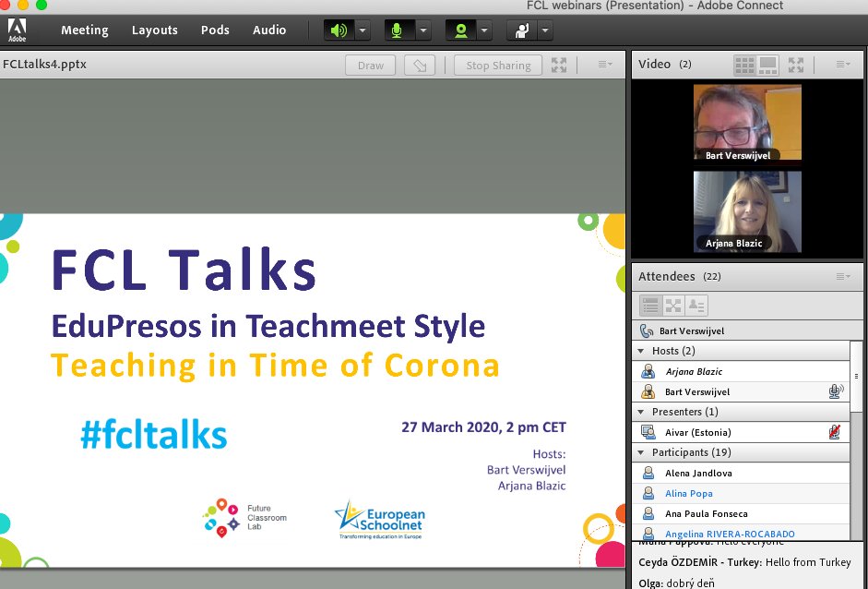Screen dimensions: 868x589
Task: Click Aivar (Estonia)'s muted microphone icon
Action: (x=835, y=432)
